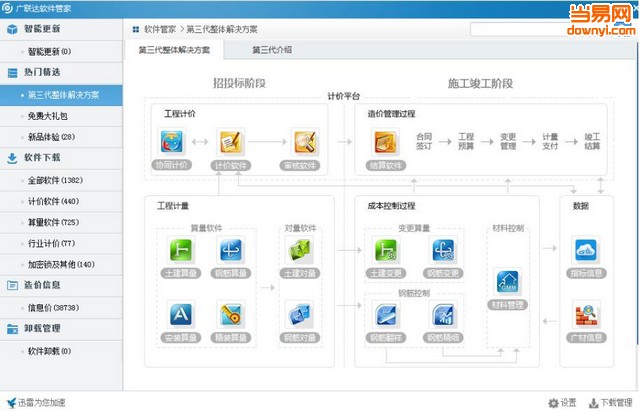
Task: Click the 变更管理 step text
Action: click(x=508, y=141)
